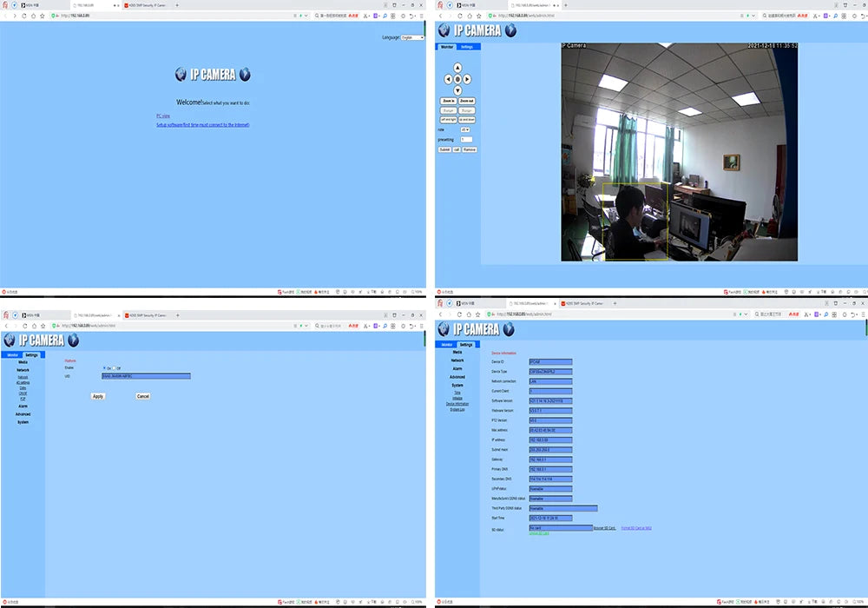Click the Setup software link on welcome page
The image size is (868, 608).
(x=202, y=124)
